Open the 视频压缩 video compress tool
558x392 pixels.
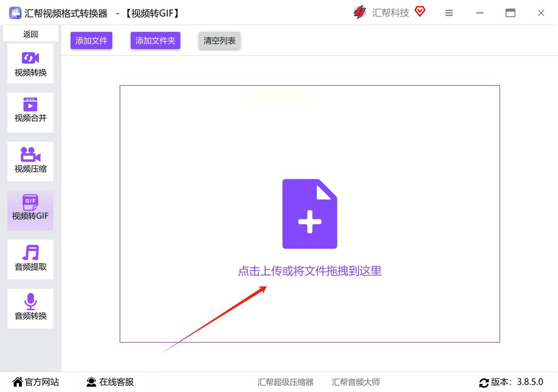(30, 161)
